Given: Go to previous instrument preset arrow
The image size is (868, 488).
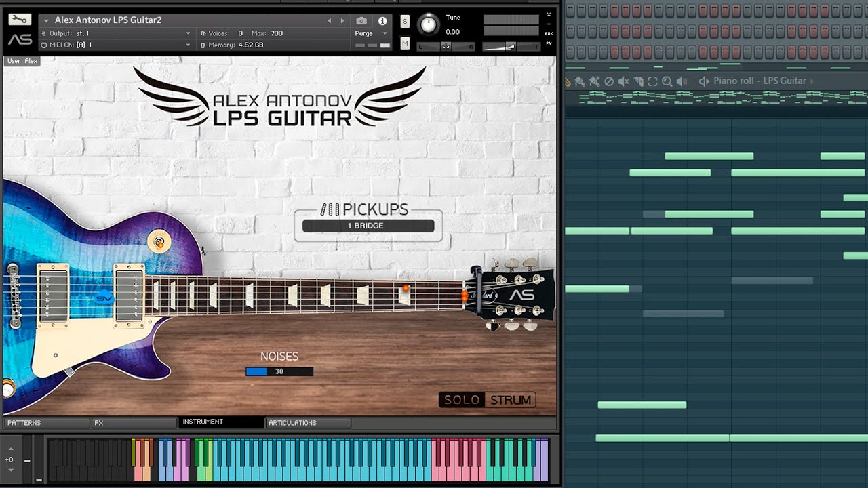Looking at the screenshot, I should (x=330, y=21).
